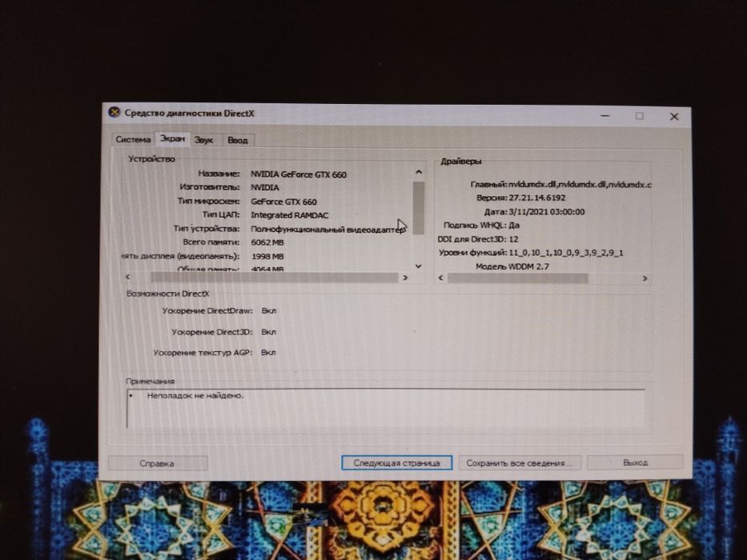747x560 pixels.
Task: Click the Ускорение DirectDraw: Вкл line
Action: [219, 311]
